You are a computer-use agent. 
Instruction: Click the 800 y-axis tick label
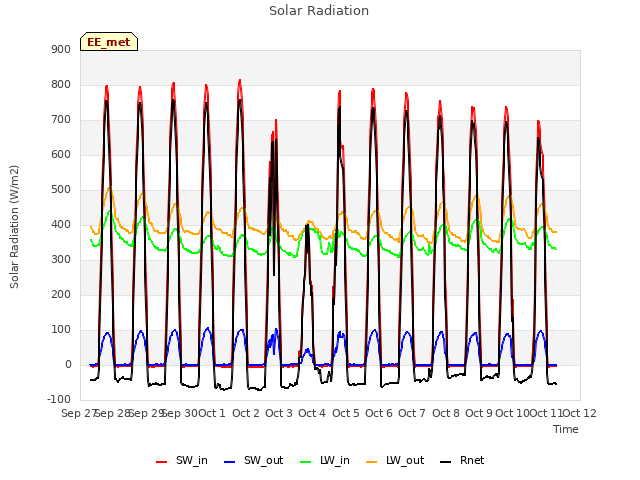61,84
